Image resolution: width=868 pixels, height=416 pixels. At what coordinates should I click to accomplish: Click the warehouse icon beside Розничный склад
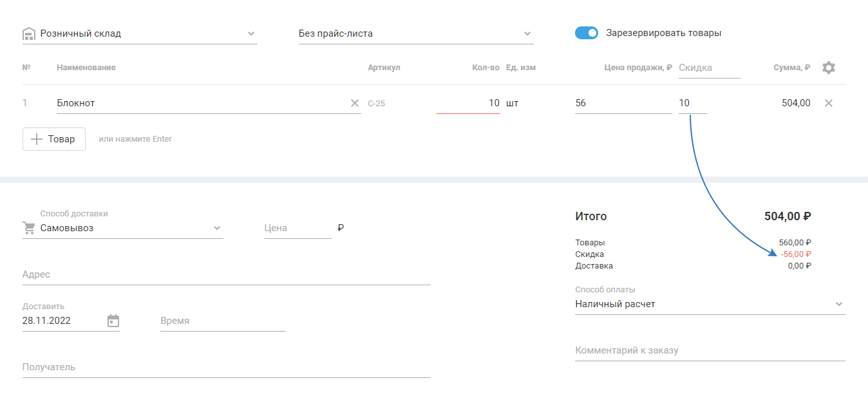coord(28,33)
